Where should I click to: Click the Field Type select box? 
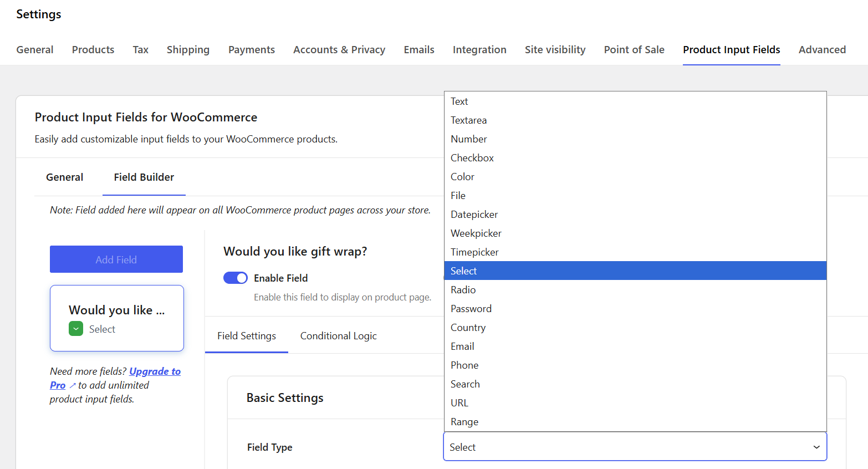(x=635, y=447)
